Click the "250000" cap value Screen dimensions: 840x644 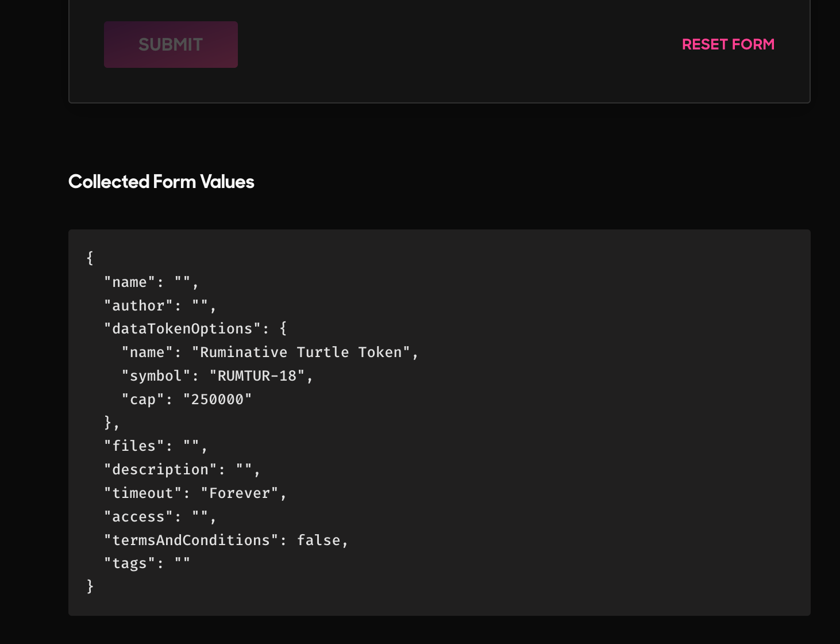tap(217, 400)
